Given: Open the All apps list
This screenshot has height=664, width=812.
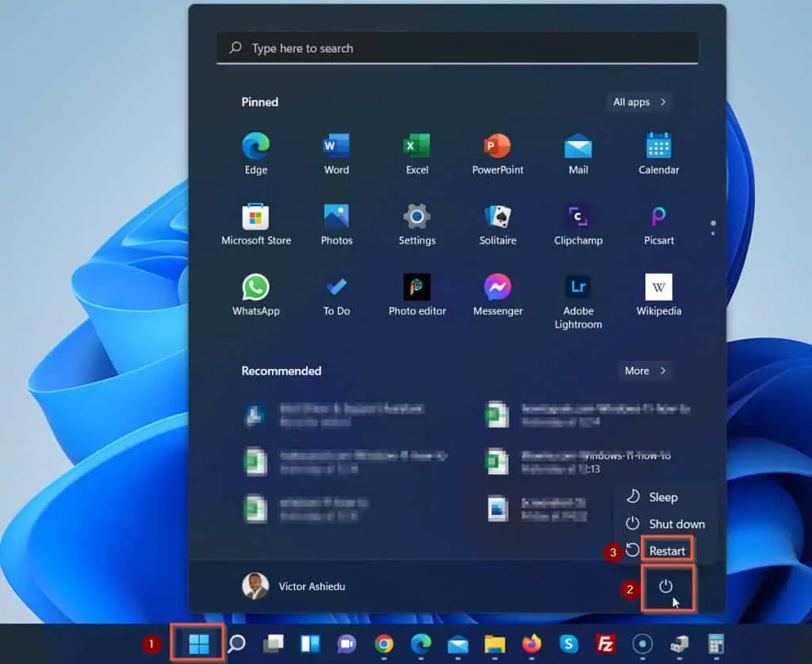Looking at the screenshot, I should pyautogui.click(x=639, y=102).
